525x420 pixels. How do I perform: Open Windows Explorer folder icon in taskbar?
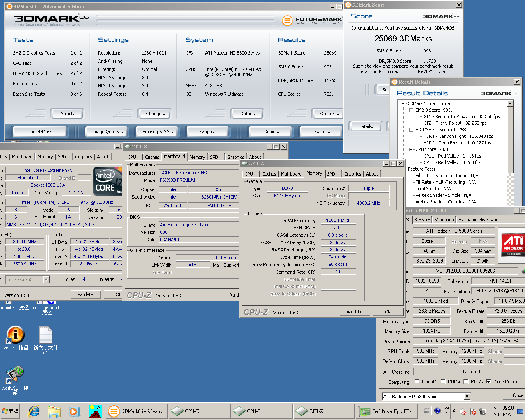[x=54, y=411]
